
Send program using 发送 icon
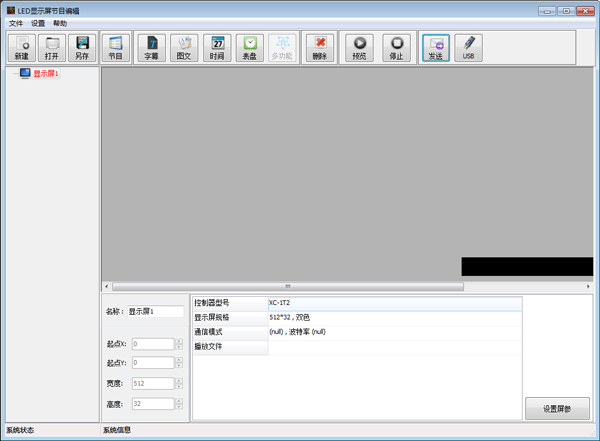point(435,47)
